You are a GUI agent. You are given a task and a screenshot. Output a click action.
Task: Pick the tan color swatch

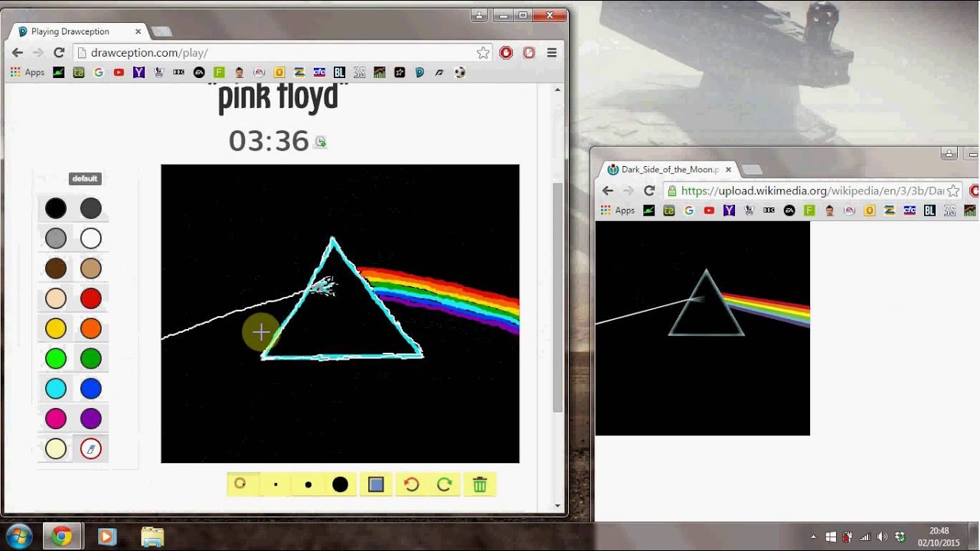pyautogui.click(x=91, y=269)
